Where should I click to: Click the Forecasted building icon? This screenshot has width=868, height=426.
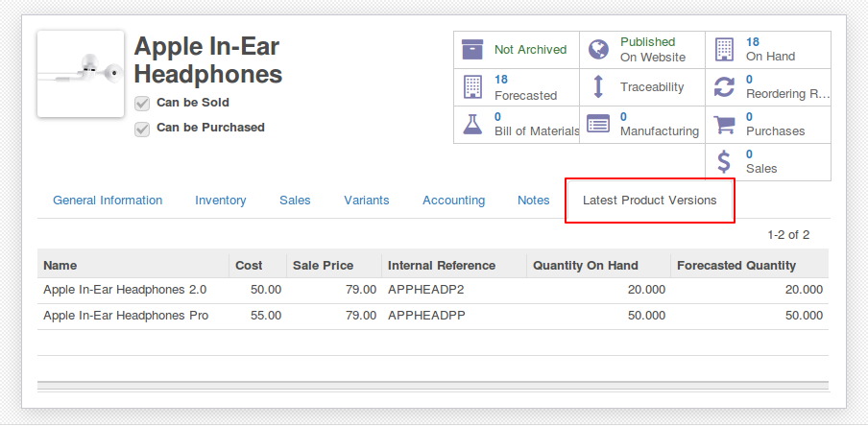pyautogui.click(x=472, y=87)
